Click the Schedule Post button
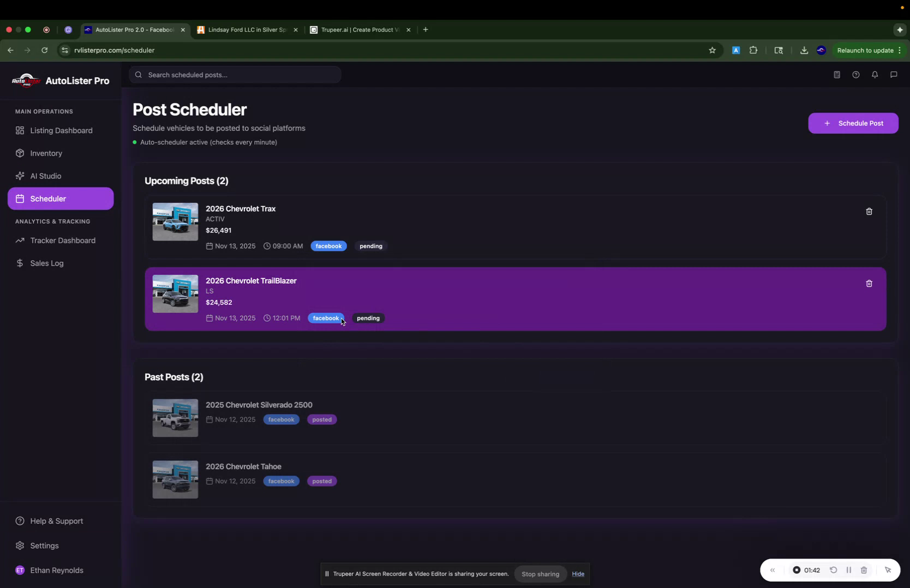The image size is (910, 588). [x=853, y=123]
